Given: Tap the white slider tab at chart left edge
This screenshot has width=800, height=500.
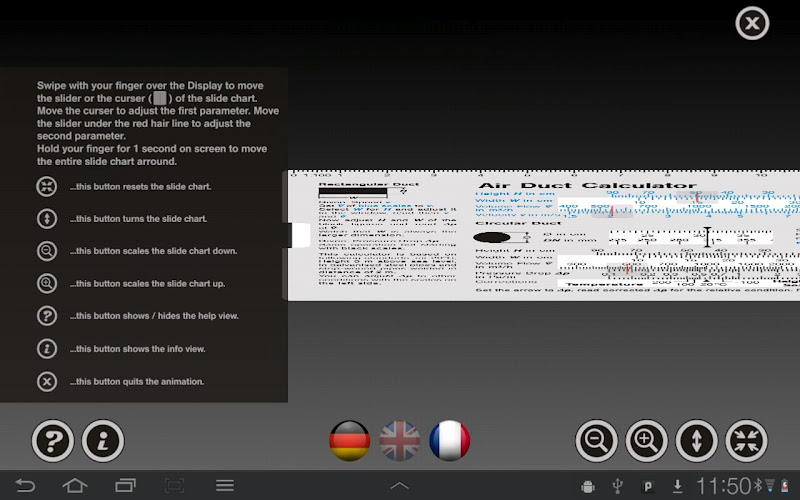Looking at the screenshot, I should 300,235.
